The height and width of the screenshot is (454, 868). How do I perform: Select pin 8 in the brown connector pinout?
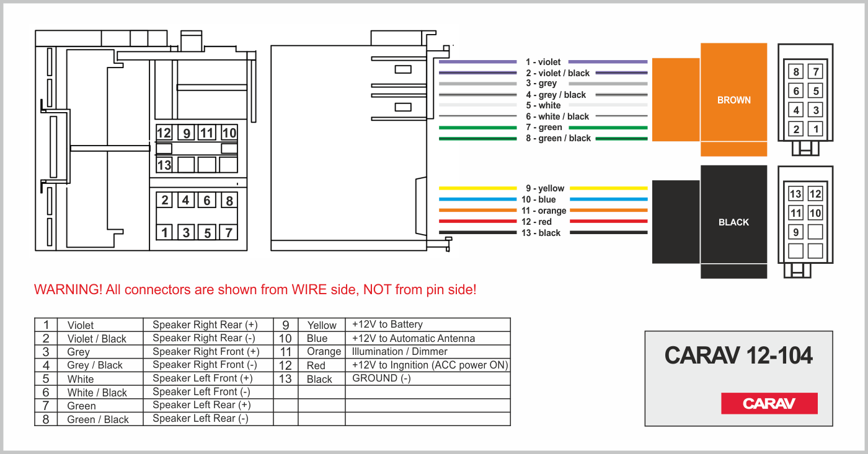(796, 72)
